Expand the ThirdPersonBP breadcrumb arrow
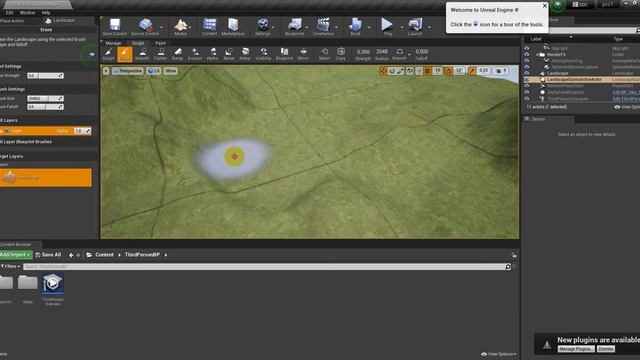 (166, 255)
